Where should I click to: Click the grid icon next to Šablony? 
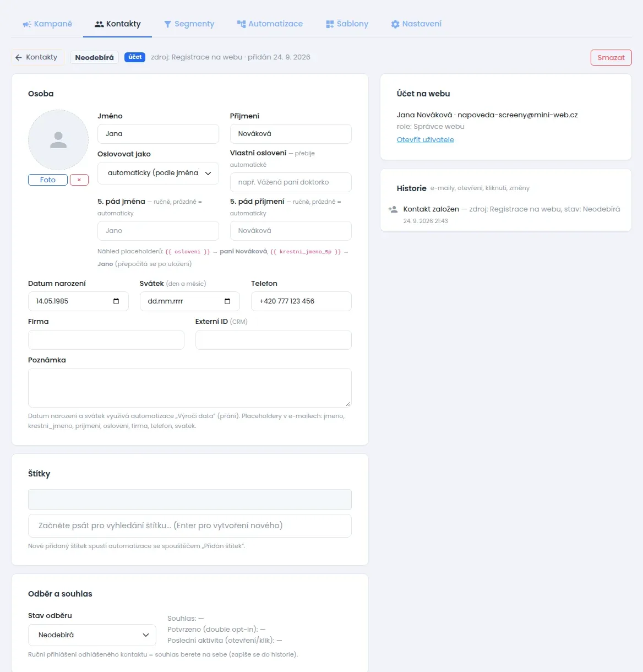330,24
